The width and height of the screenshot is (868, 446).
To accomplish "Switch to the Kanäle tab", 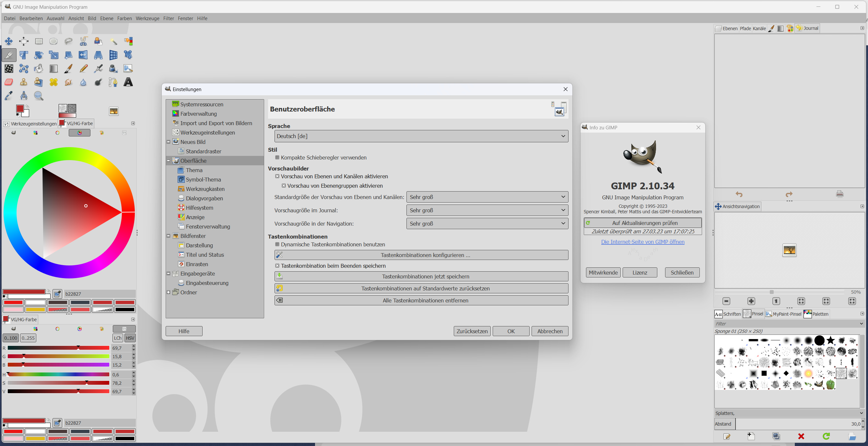I will point(759,29).
